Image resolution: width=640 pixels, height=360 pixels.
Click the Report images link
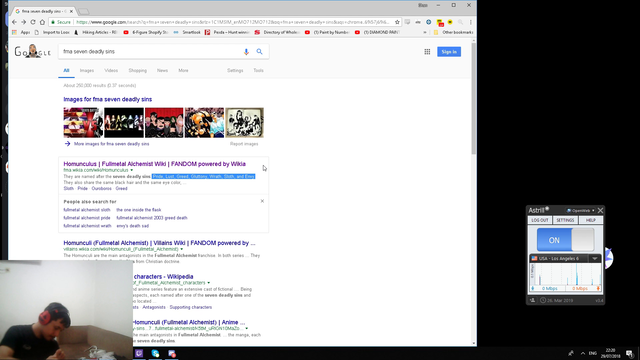pyautogui.click(x=244, y=144)
